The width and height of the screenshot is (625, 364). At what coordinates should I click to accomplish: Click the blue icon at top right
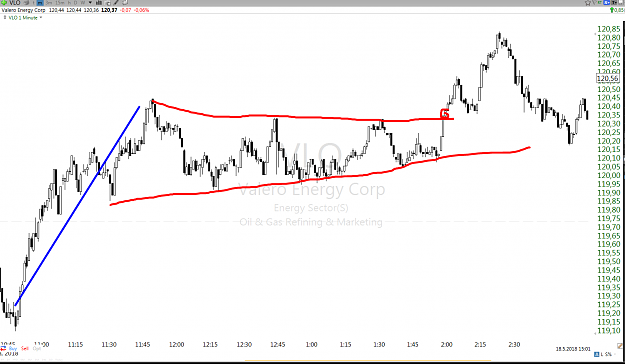tap(606, 2)
